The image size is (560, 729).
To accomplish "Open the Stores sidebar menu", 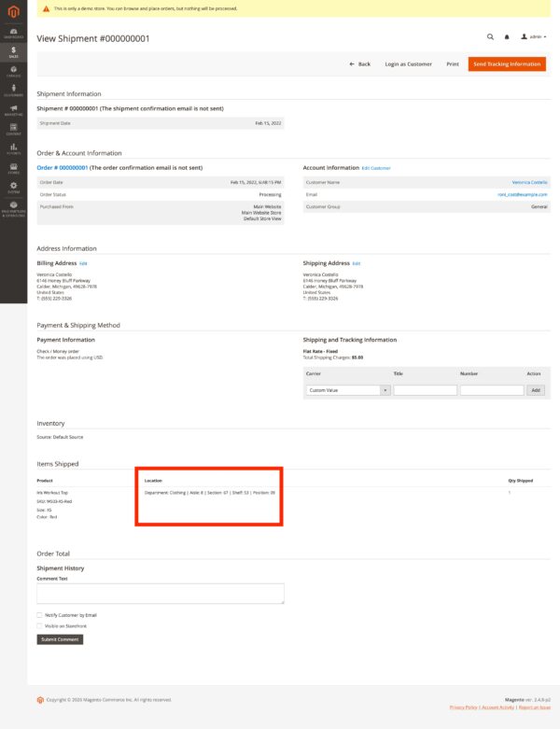I will (13, 168).
